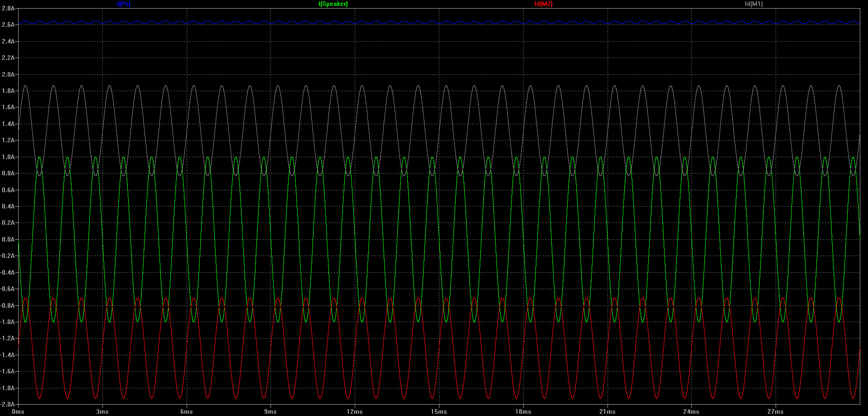Select the red Id(M2) trace label

pos(544,4)
